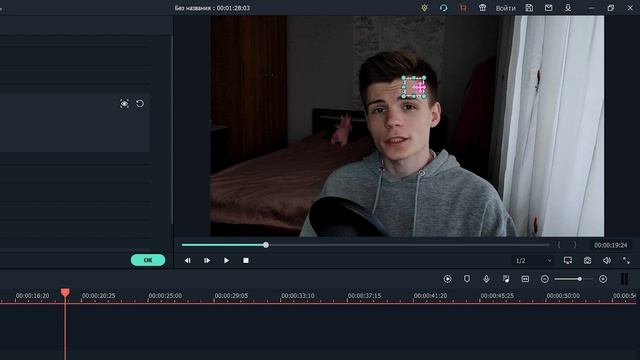Click the 00:00:50:00 timeline ruler mark
This screenshot has height=360, width=640.
tap(563, 296)
